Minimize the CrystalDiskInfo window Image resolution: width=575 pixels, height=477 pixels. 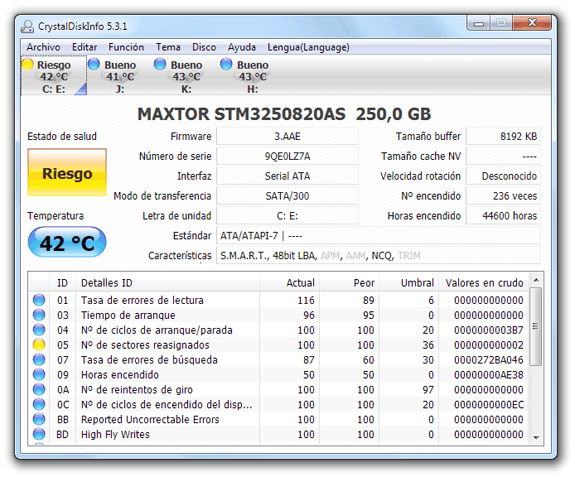coord(479,23)
